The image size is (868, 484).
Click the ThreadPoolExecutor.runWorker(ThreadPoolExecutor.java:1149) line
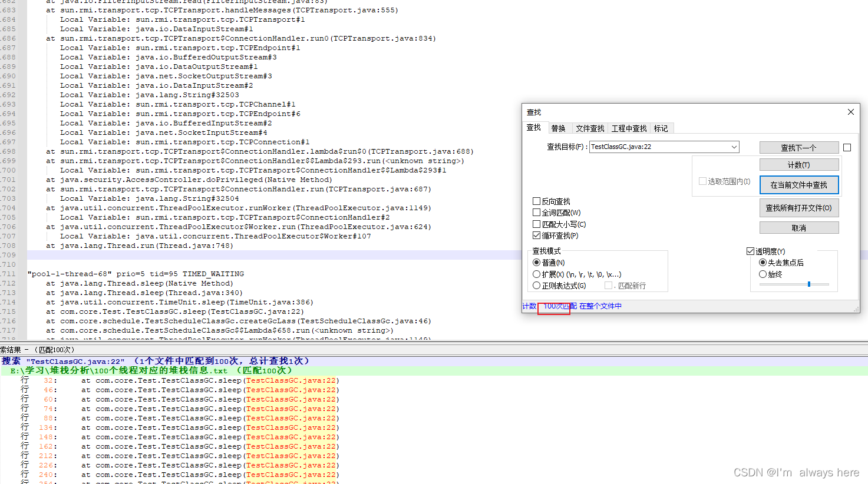point(239,208)
